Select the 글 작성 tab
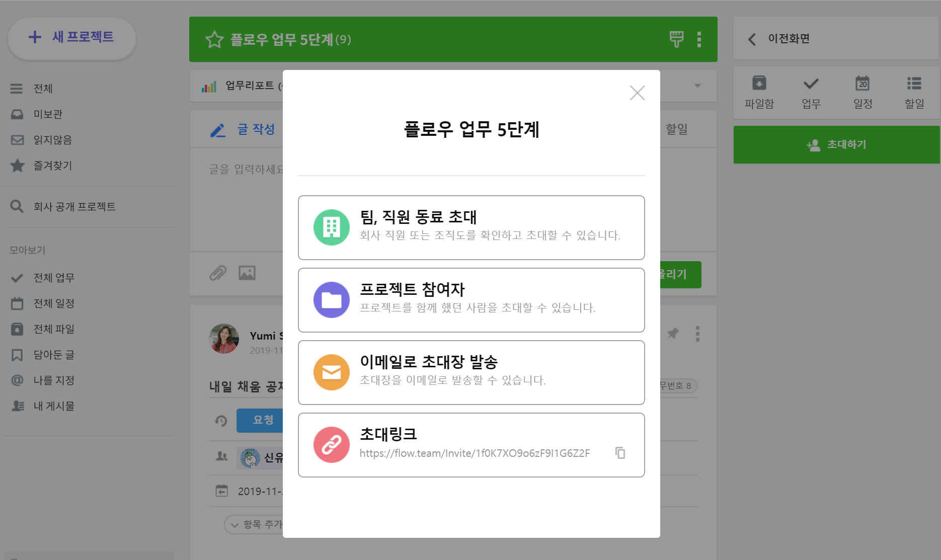Image resolution: width=941 pixels, height=560 pixels. (243, 129)
